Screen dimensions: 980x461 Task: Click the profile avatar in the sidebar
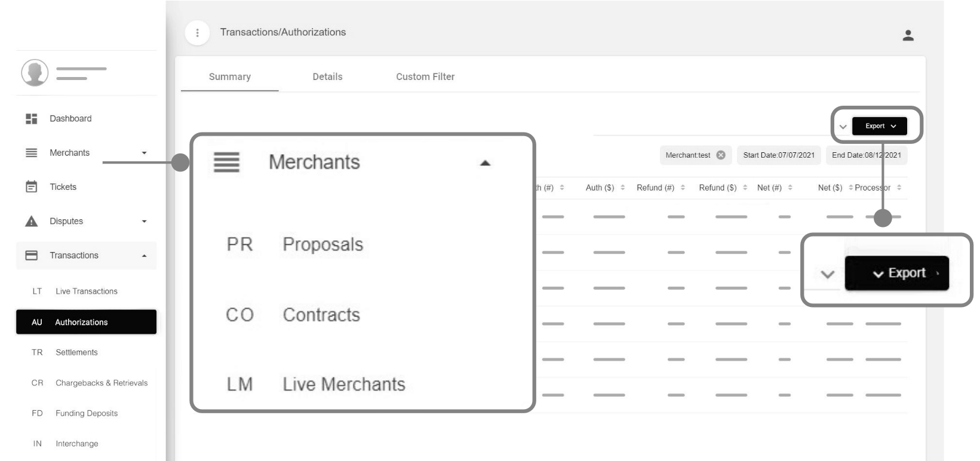tap(35, 73)
